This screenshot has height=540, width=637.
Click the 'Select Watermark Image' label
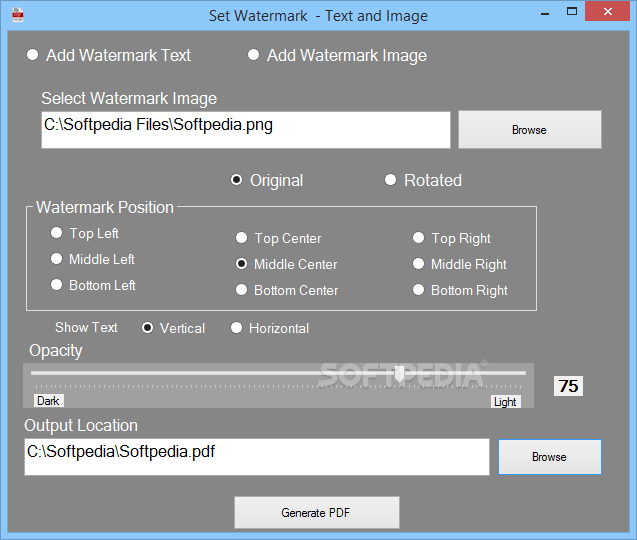pos(129,99)
